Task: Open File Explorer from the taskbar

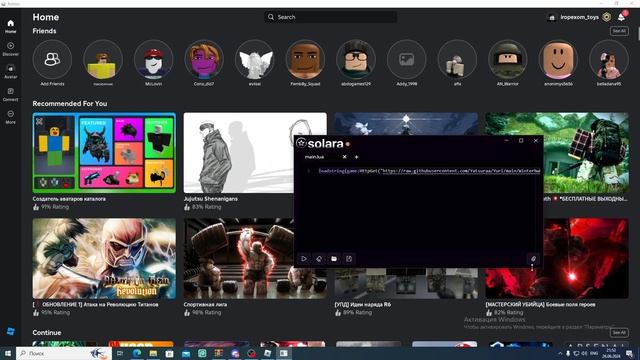Action: click(153, 353)
